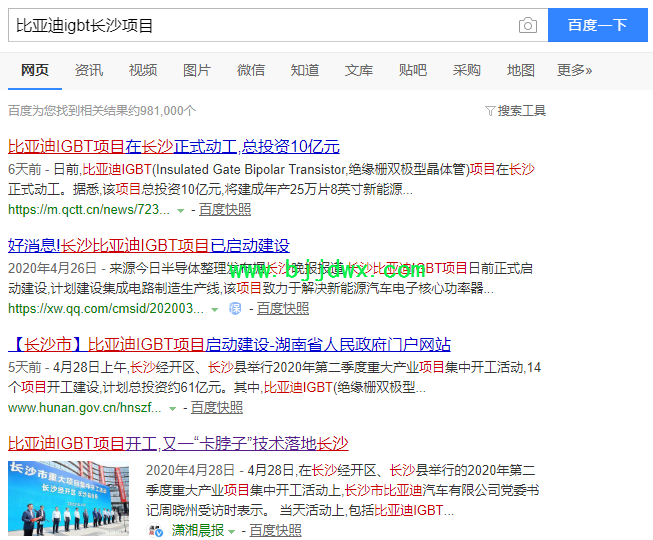
Task: Go to the 知道 tab
Action: (x=305, y=70)
